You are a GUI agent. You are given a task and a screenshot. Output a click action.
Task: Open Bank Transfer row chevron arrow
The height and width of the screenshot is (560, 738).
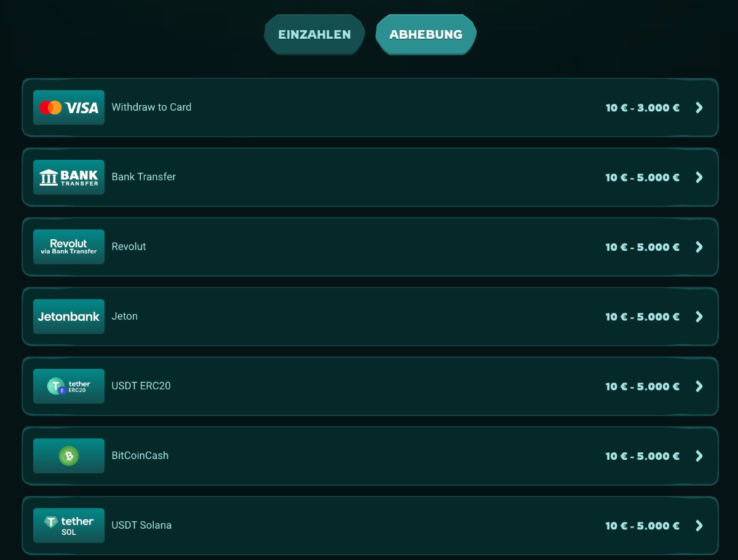click(x=699, y=177)
